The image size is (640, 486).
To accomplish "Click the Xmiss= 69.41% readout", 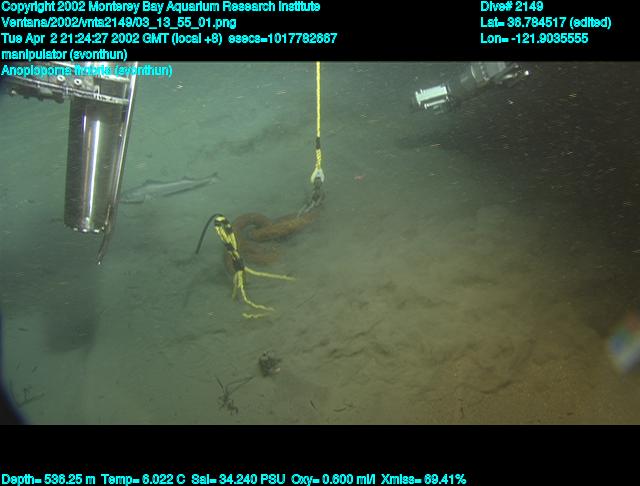I will click(424, 479).
